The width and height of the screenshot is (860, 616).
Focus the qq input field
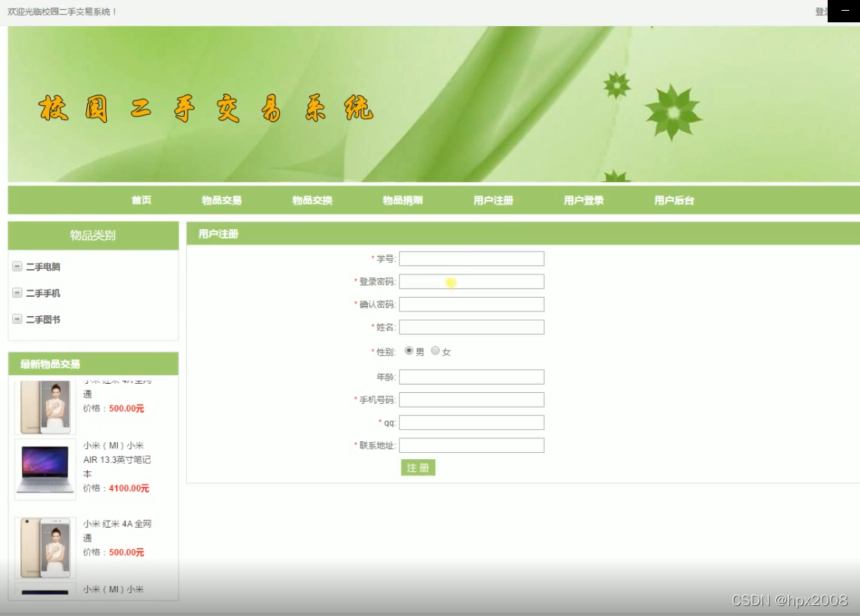(472, 422)
